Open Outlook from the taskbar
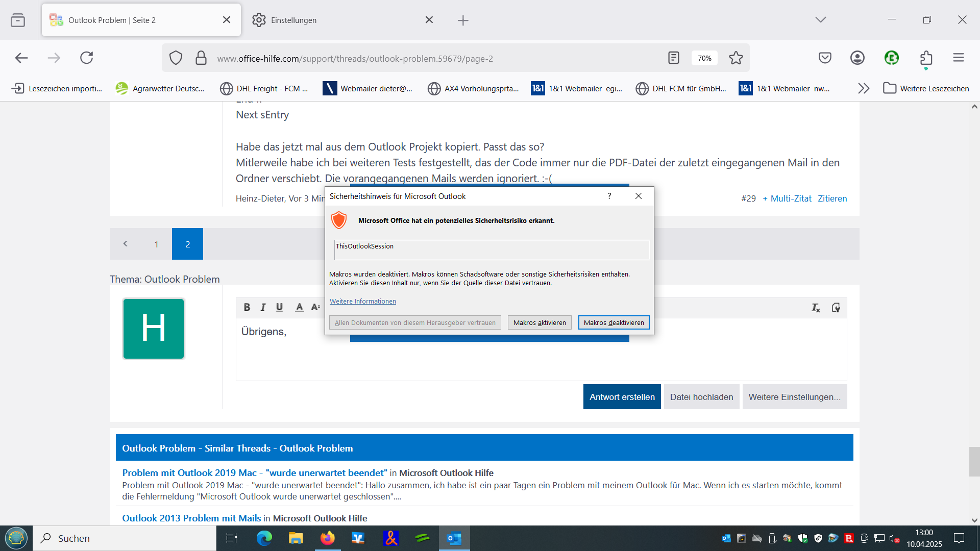The image size is (980, 551). click(454, 538)
